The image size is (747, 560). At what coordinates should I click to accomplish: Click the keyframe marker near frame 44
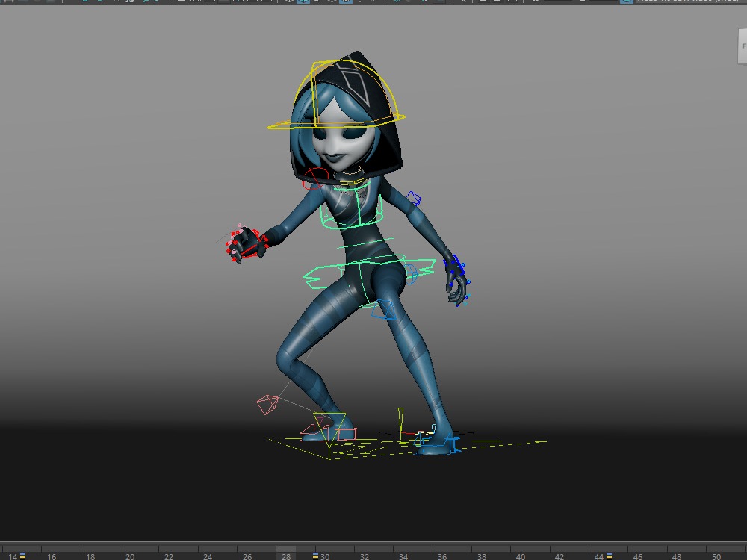point(609,556)
